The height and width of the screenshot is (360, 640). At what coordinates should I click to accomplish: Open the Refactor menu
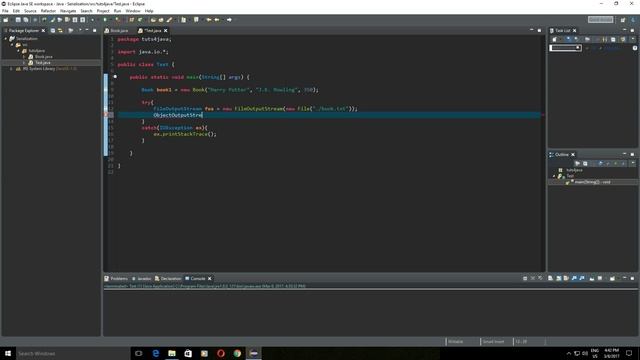click(x=48, y=11)
